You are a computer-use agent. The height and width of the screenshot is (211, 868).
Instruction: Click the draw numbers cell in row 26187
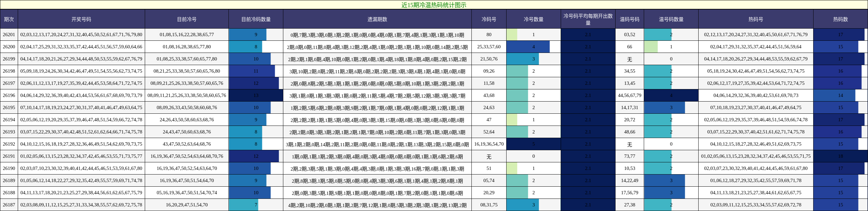(x=81, y=204)
